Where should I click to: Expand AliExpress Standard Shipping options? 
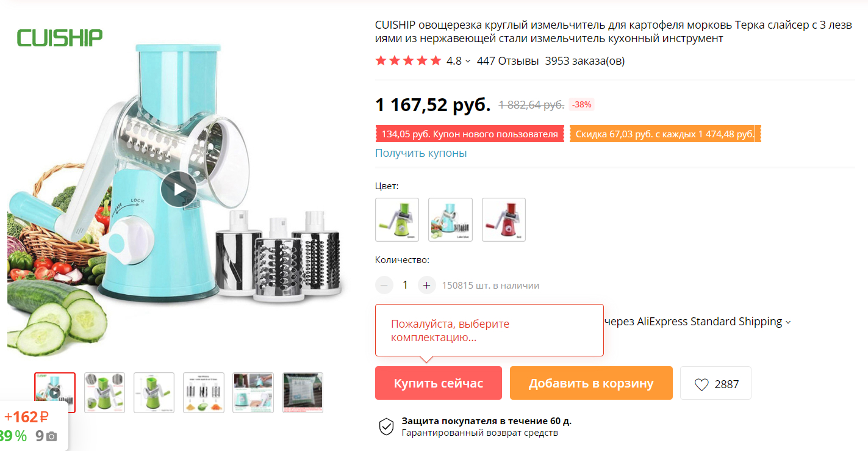(x=788, y=322)
